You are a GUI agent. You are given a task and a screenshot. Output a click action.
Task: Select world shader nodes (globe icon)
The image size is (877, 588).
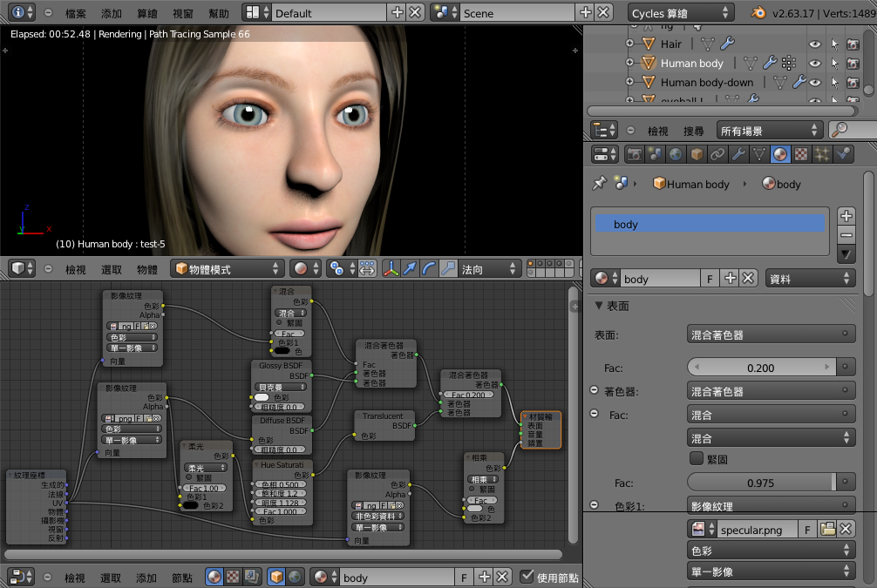point(294,577)
